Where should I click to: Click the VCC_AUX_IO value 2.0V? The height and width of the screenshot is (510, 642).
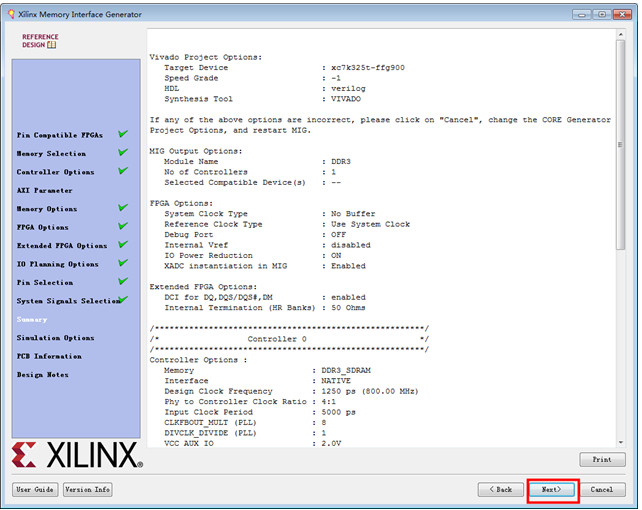click(331, 443)
